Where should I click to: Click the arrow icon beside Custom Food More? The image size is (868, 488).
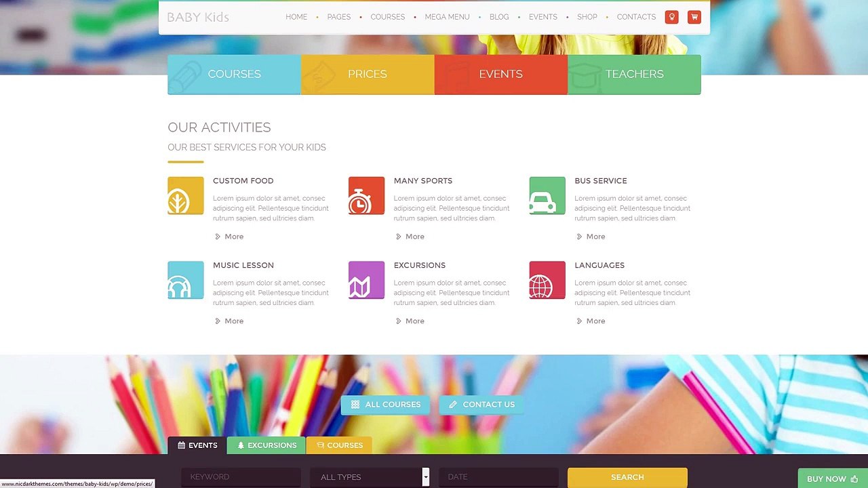point(218,237)
